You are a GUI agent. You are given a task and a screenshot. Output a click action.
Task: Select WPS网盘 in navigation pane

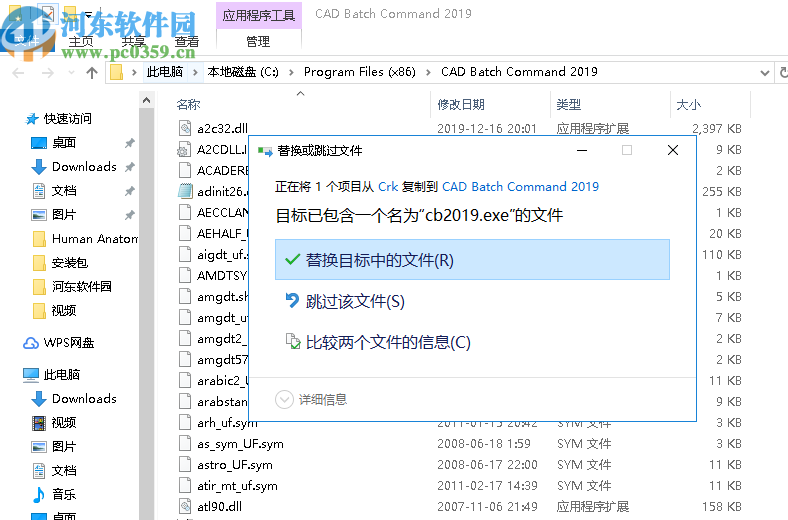tap(69, 343)
